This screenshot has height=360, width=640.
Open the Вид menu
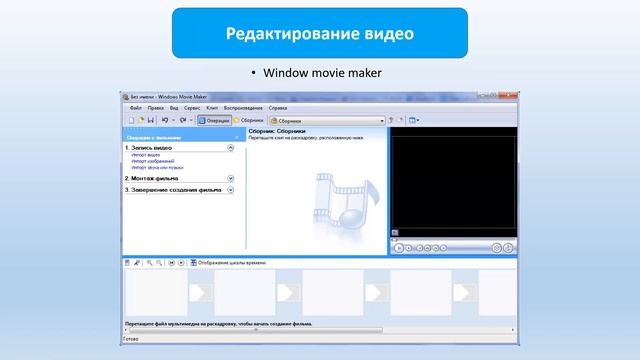174,108
